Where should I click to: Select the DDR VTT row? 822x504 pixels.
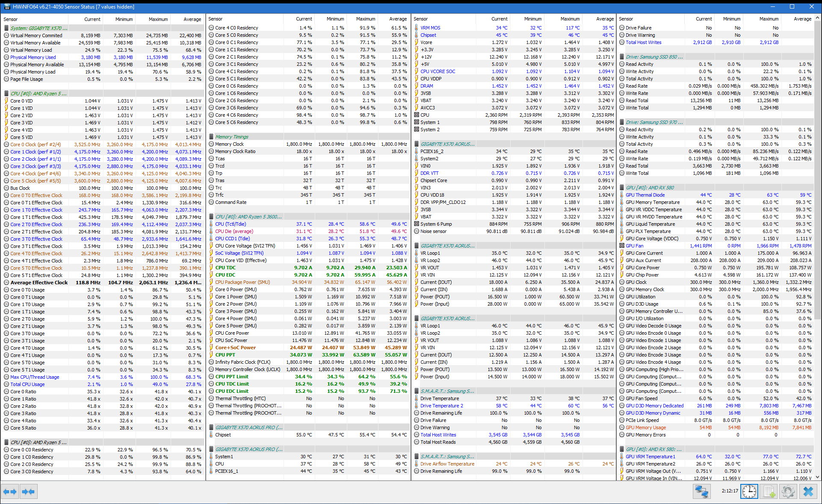[514, 173]
